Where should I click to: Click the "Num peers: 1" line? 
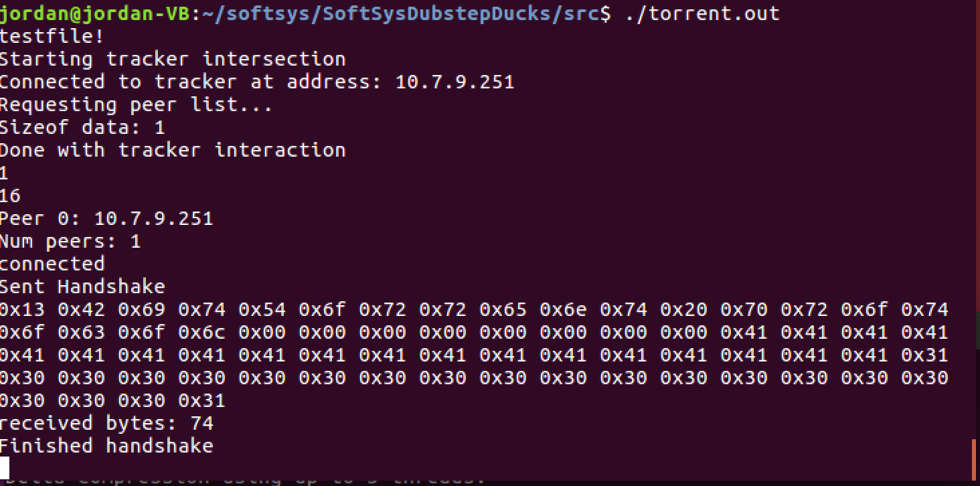pos(70,241)
